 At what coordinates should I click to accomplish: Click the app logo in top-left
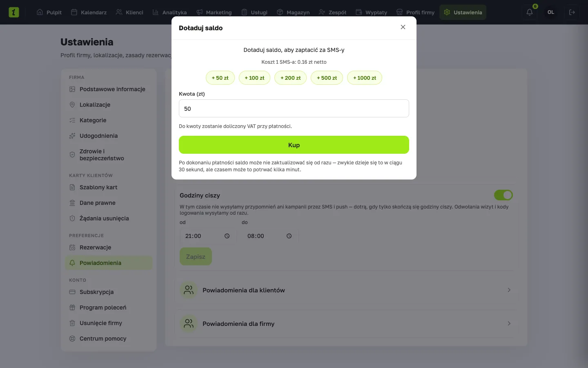14,12
